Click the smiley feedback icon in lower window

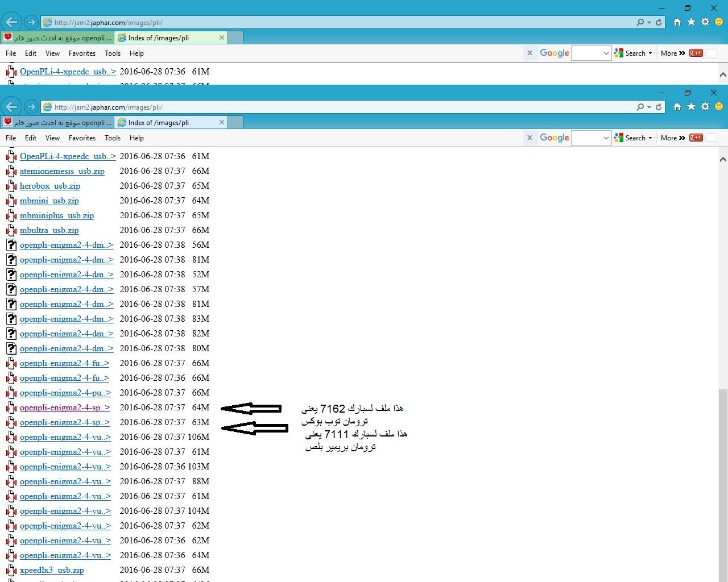719,107
